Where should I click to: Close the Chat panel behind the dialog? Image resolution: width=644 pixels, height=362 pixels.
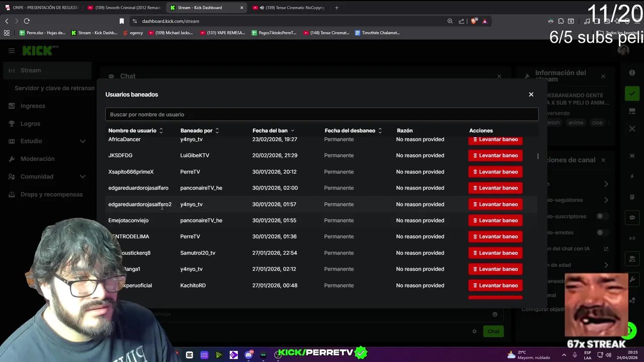pos(499,76)
